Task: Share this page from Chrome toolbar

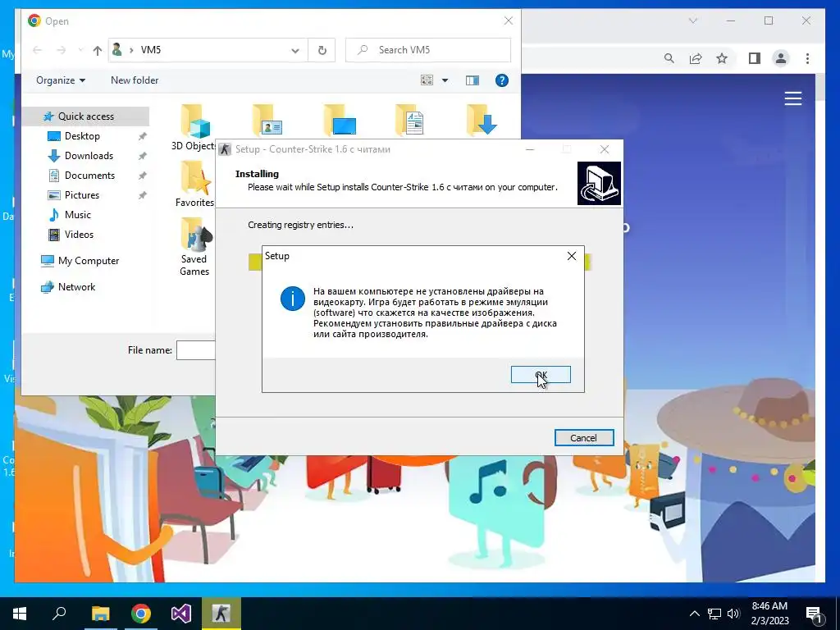Action: (696, 58)
